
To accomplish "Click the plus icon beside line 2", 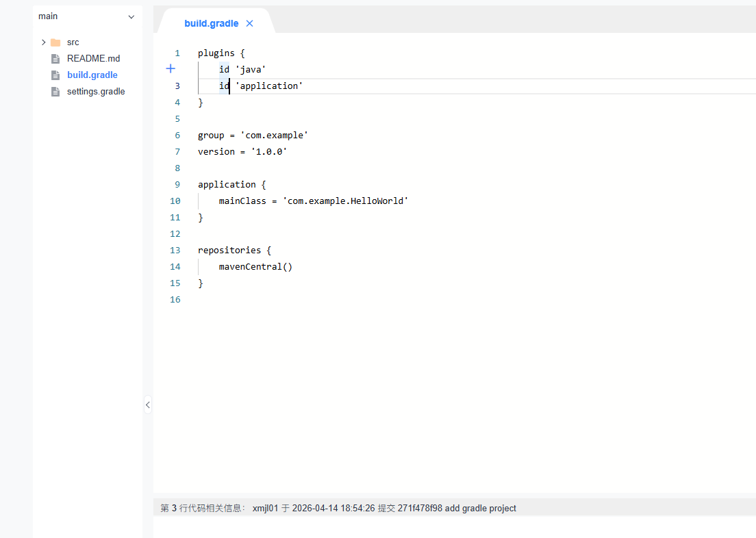I will point(171,68).
